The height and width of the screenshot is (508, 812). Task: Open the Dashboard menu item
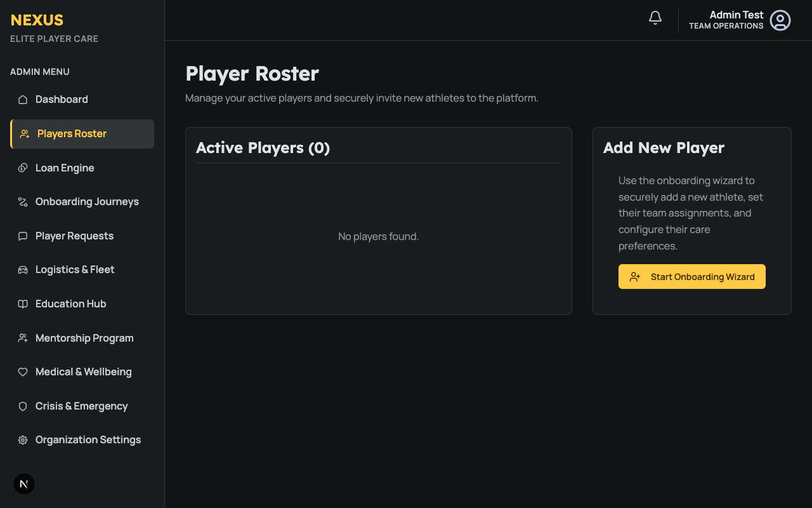click(82, 100)
